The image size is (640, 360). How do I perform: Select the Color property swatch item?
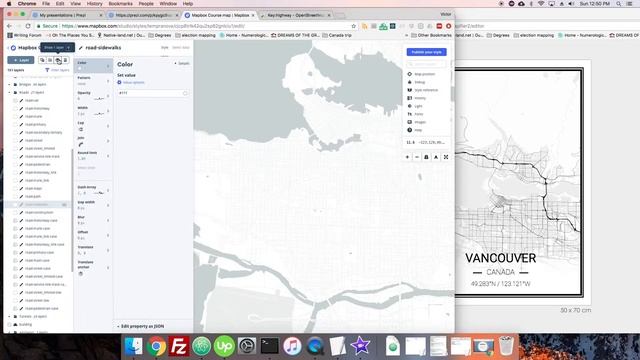[x=93, y=65]
